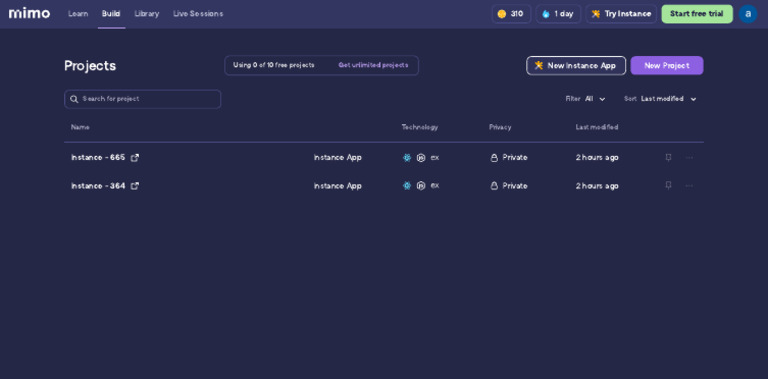The height and width of the screenshot is (379, 768).
Task: Click the Try Instance sparkle icon
Action: [596, 14]
